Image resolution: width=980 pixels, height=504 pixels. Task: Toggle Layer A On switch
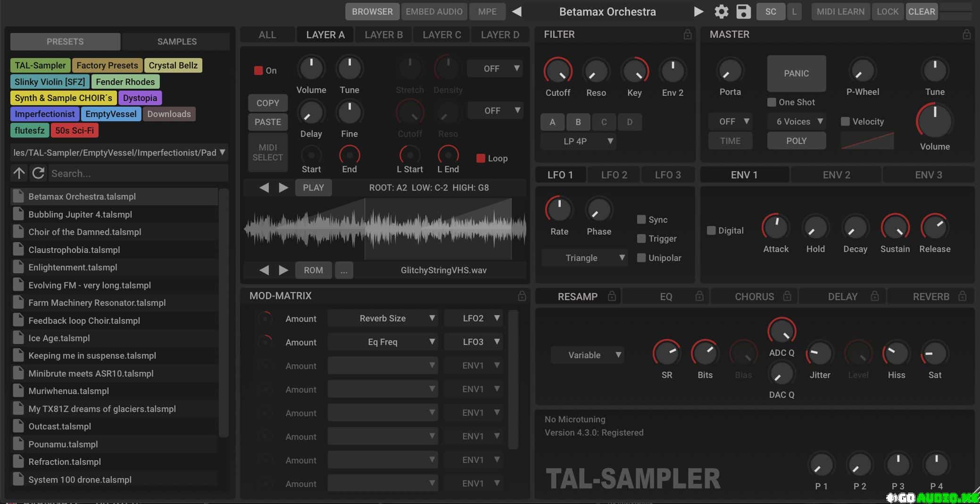coord(258,70)
